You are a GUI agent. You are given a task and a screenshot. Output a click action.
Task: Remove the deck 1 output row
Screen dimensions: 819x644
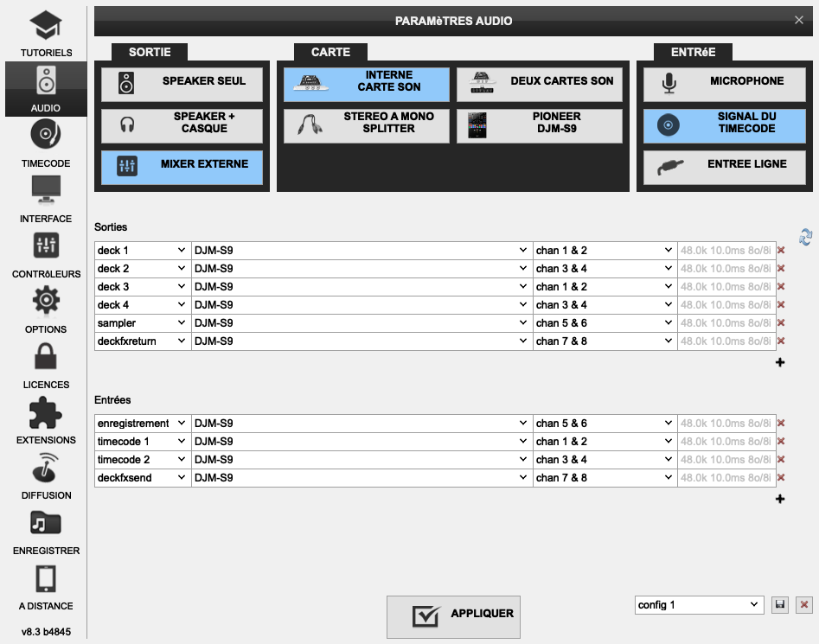click(781, 251)
